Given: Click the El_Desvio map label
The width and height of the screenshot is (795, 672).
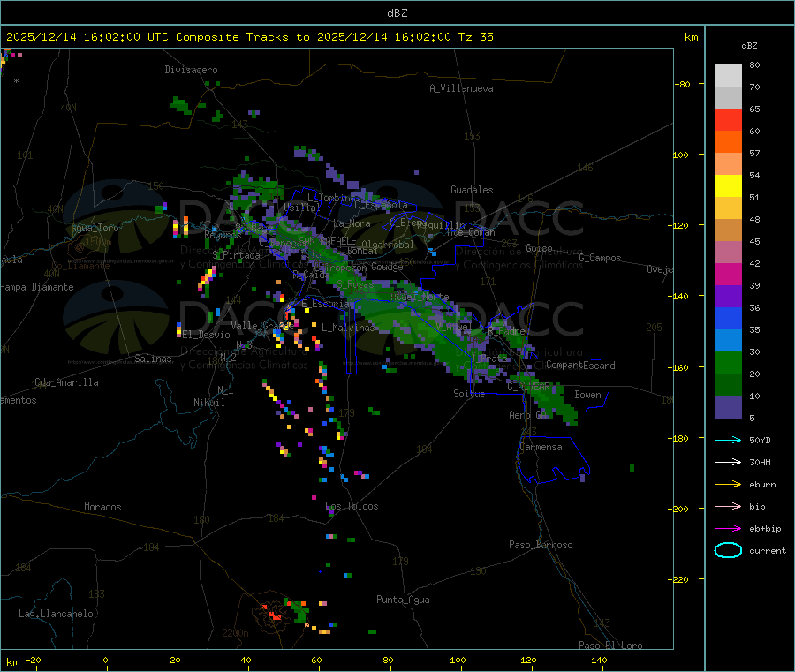Looking at the screenshot, I should point(207,335).
